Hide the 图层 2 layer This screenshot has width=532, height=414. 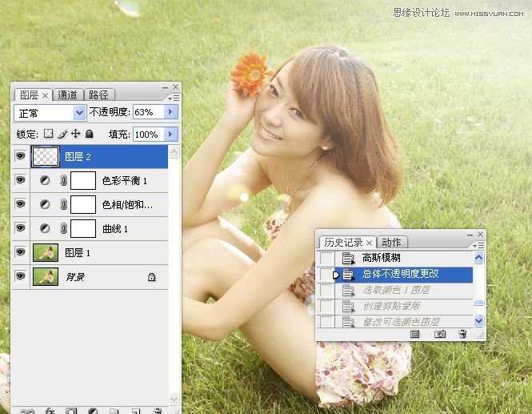tap(20, 157)
